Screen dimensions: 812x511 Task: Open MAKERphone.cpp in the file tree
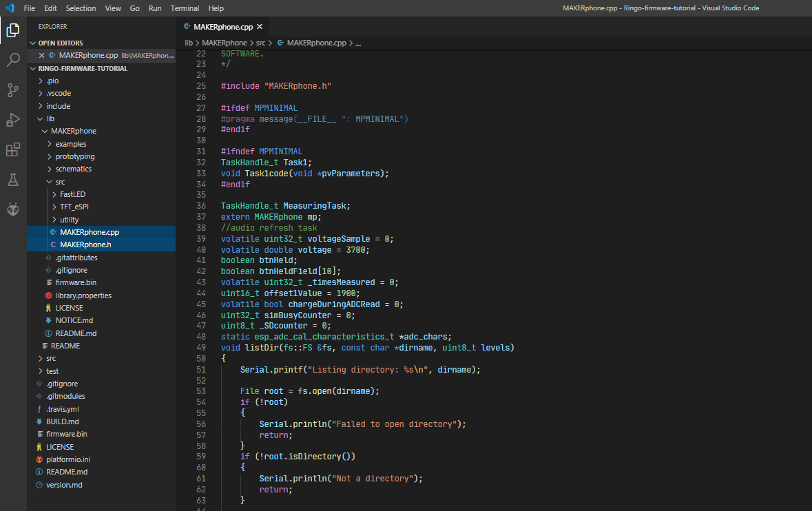(x=101, y=232)
